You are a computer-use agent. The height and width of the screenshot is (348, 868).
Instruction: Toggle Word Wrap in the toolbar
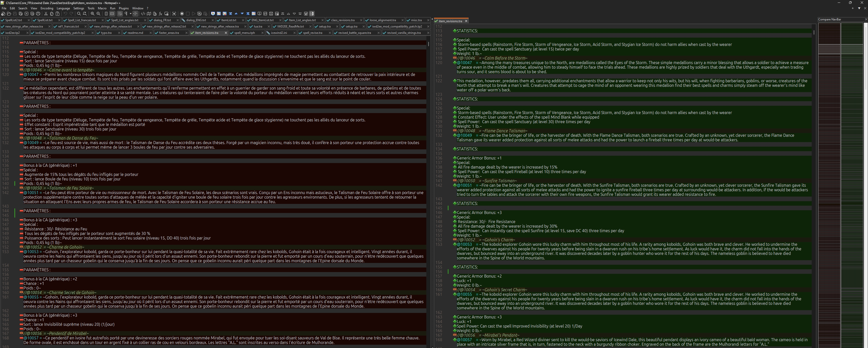pyautogui.click(x=120, y=14)
